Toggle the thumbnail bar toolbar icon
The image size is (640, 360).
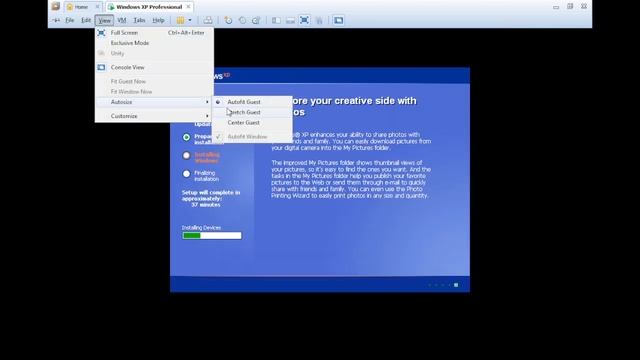tap(290, 20)
